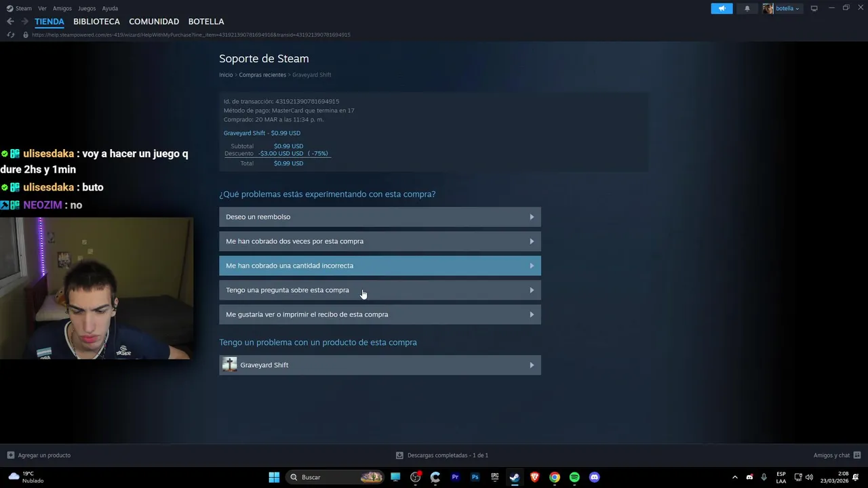Reload the page with the refresh icon
This screenshot has height=488, width=868.
(11, 35)
